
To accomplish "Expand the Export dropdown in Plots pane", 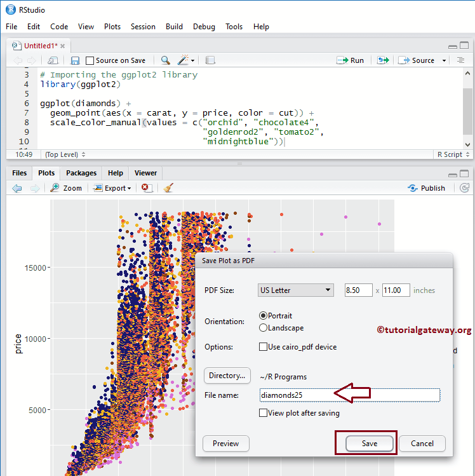I will 113,188.
